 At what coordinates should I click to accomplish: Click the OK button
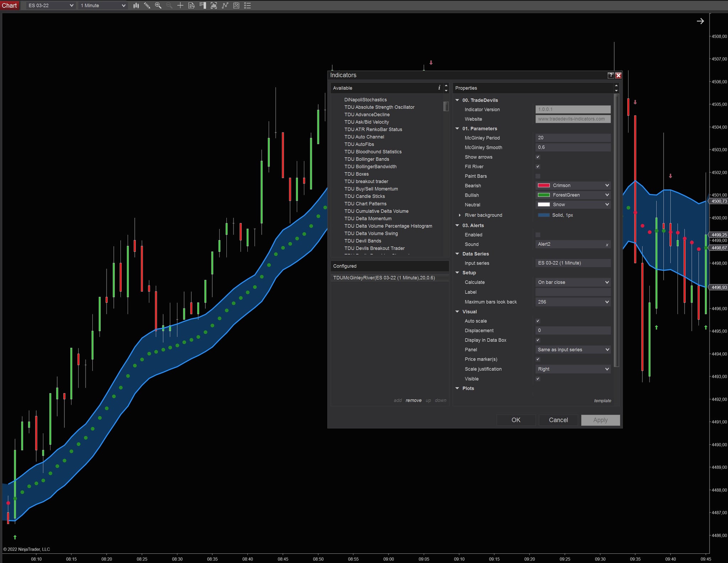[515, 420]
